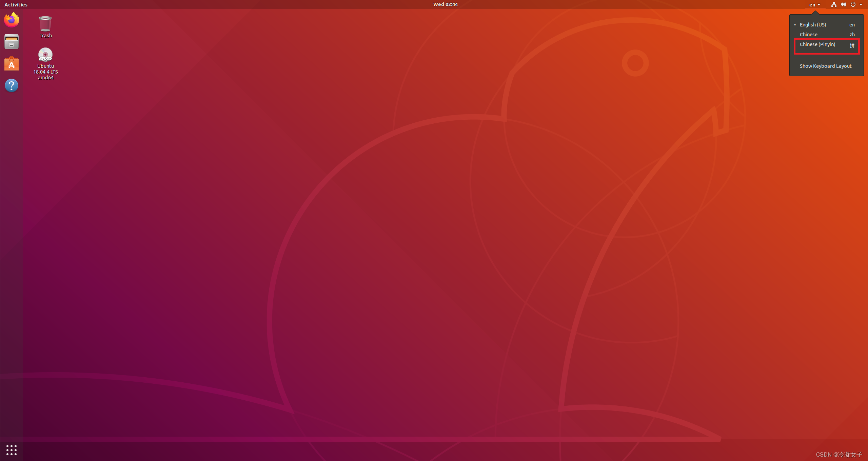Click the volume icon in the top bar

[x=843, y=4]
